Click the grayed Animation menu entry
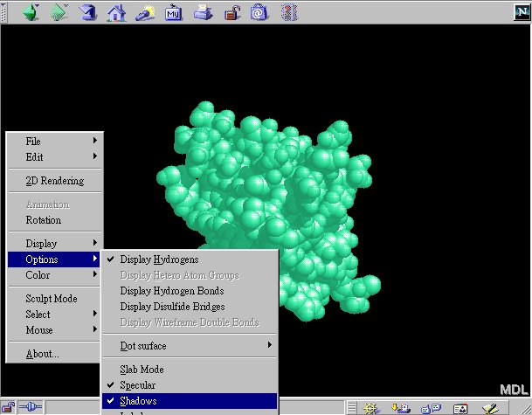 55,204
